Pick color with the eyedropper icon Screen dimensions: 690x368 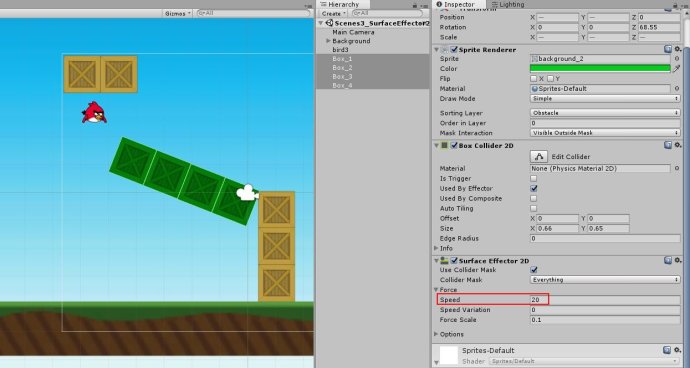click(677, 69)
